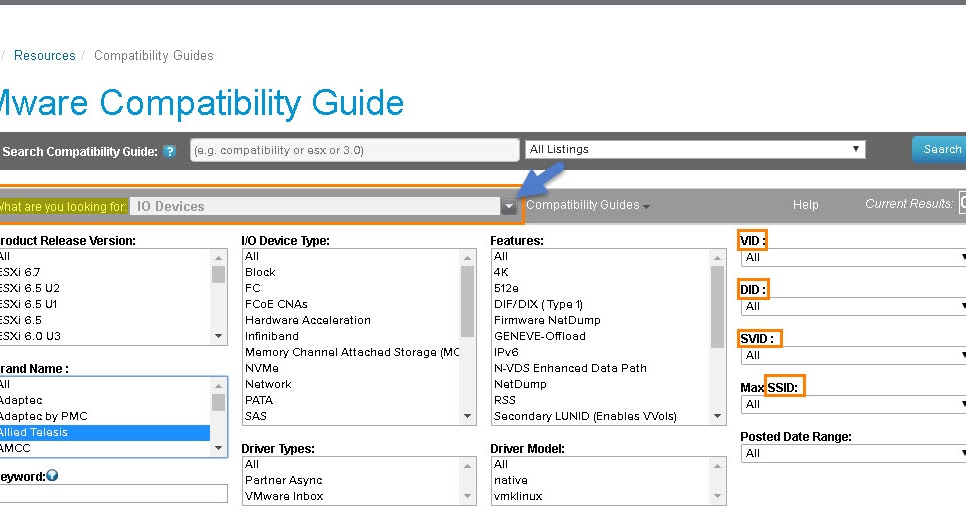Open the All Listings dropdown
This screenshot has height=507, width=966.
point(695,149)
